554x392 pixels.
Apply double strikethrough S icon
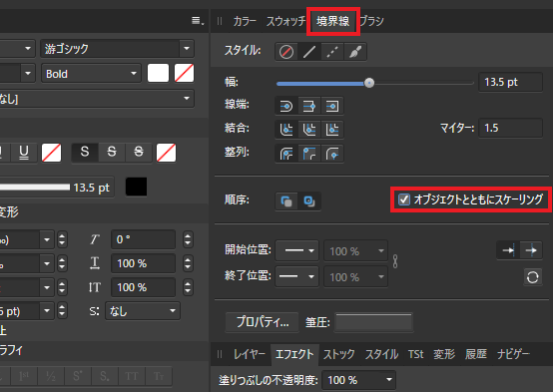pyautogui.click(x=139, y=153)
